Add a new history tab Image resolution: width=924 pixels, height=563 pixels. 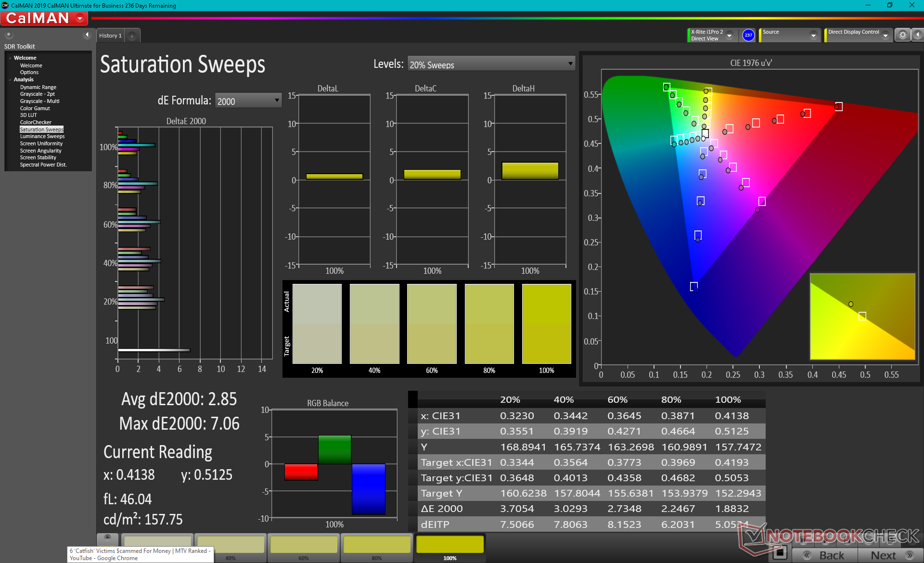(132, 36)
